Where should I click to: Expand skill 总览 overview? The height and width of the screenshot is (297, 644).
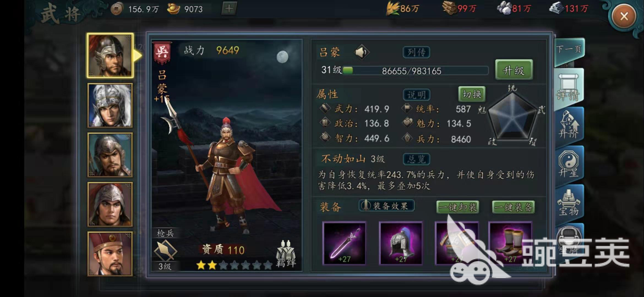tap(416, 159)
